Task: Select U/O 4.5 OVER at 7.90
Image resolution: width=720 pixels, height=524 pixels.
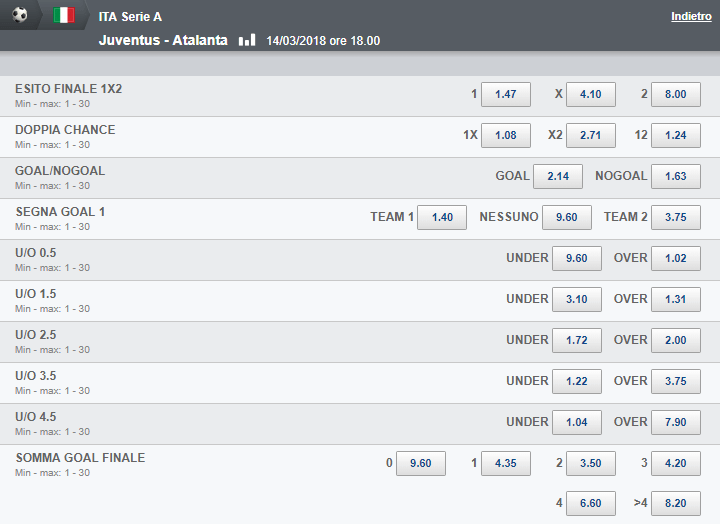Action: pyautogui.click(x=675, y=422)
